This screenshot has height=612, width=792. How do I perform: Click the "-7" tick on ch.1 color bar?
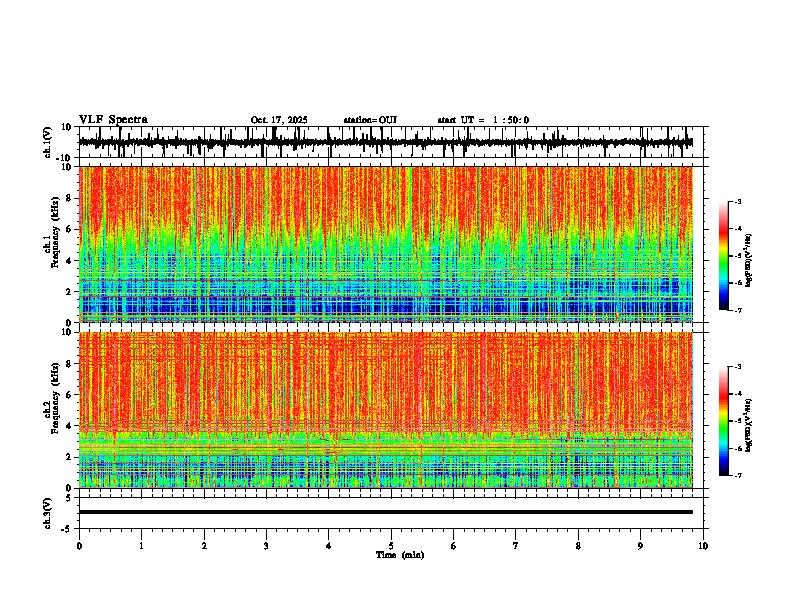click(x=738, y=310)
